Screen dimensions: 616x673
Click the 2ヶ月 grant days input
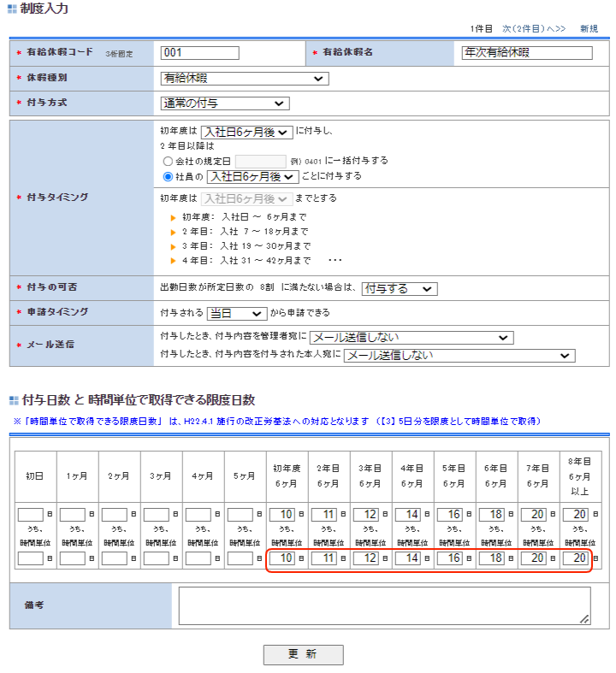115,514
